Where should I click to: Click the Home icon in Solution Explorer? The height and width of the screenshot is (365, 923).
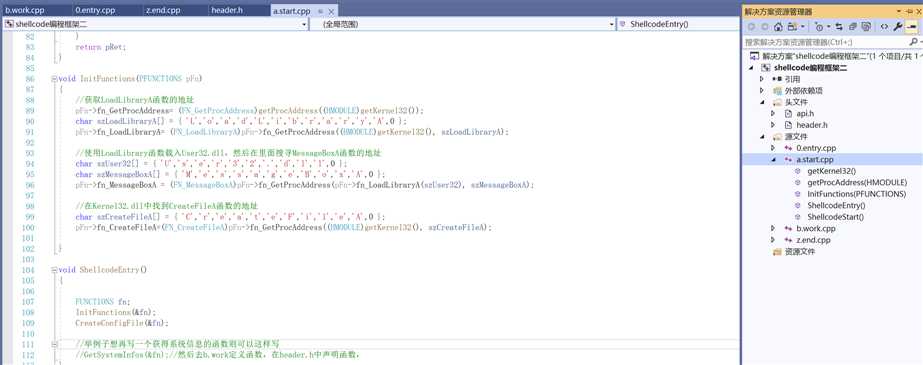click(778, 27)
